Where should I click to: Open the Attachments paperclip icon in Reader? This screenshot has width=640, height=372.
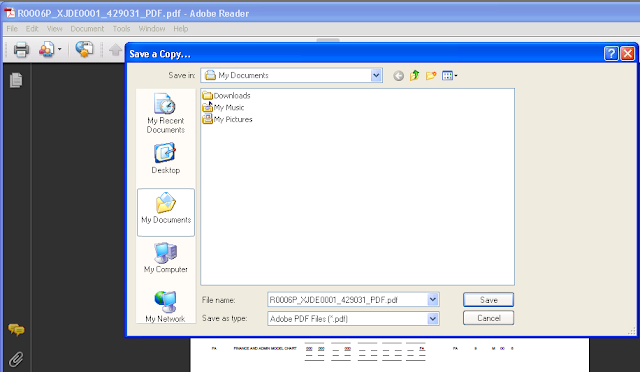pos(16,359)
